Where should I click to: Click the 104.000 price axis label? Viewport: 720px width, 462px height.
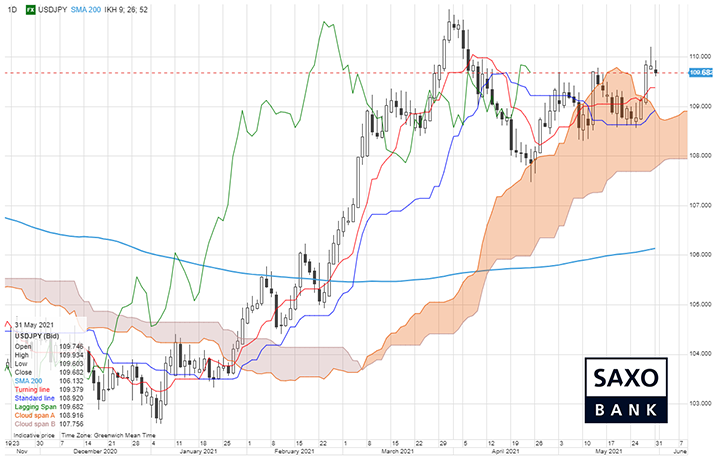(x=700, y=354)
